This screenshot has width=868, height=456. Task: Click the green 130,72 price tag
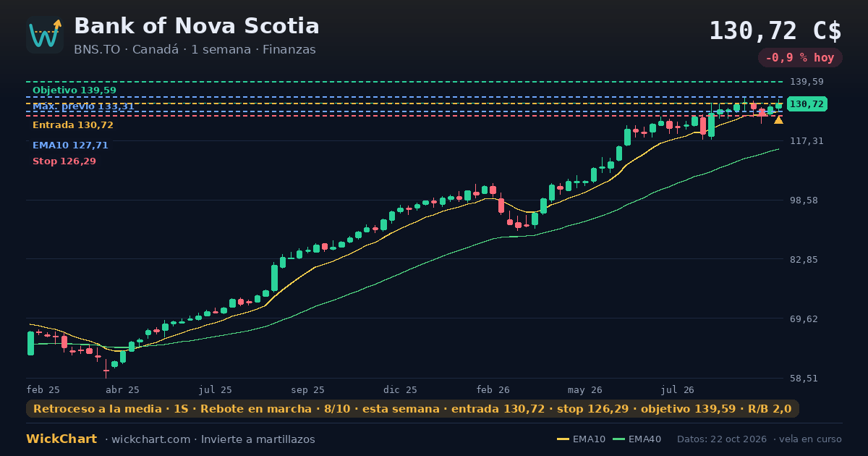(x=807, y=104)
